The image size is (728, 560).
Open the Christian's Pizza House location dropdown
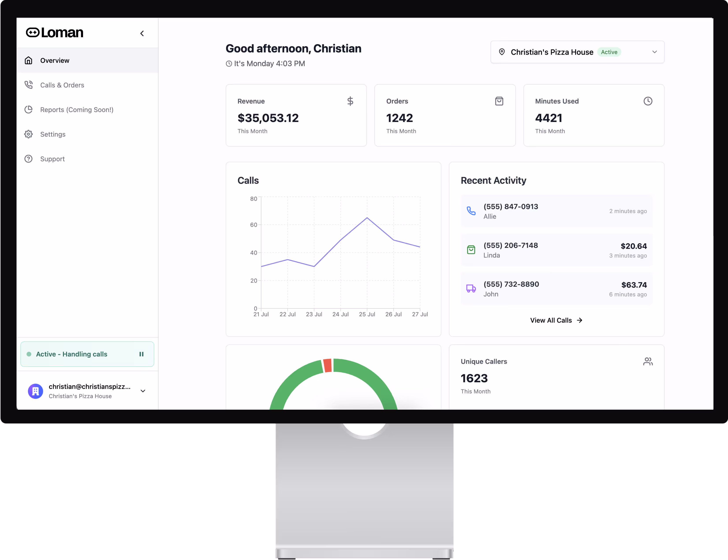click(x=577, y=52)
